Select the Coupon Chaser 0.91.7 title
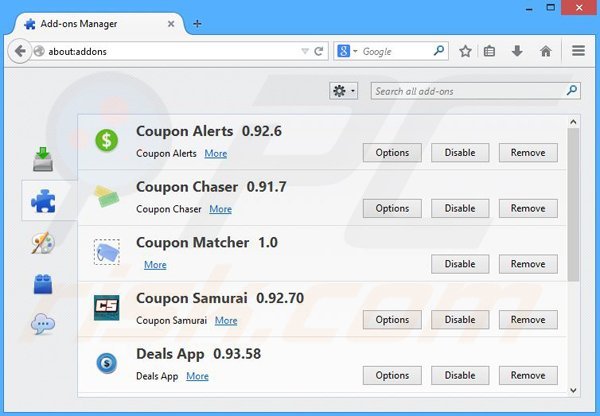This screenshot has height=416, width=600. (211, 187)
